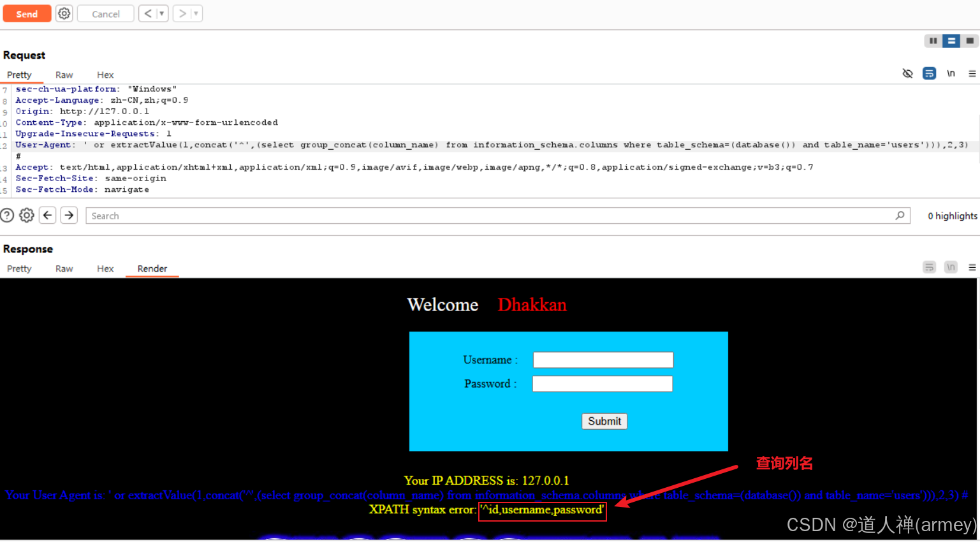The image size is (980, 542).
Task: Click the orange Send button
Action: 27,13
